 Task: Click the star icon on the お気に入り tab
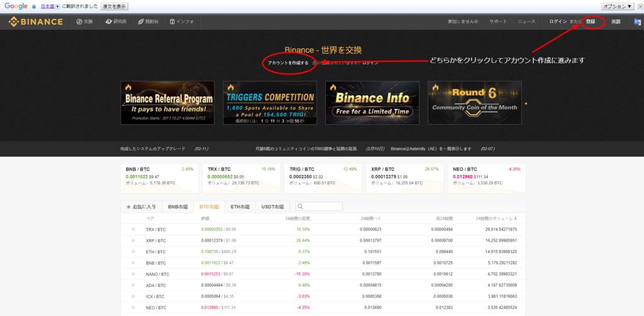point(130,206)
